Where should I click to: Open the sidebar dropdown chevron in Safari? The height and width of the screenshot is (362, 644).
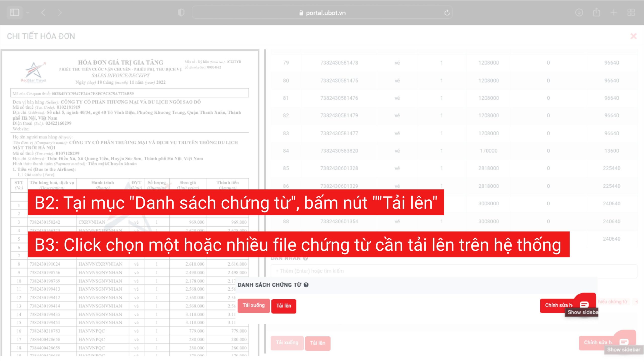pos(28,13)
